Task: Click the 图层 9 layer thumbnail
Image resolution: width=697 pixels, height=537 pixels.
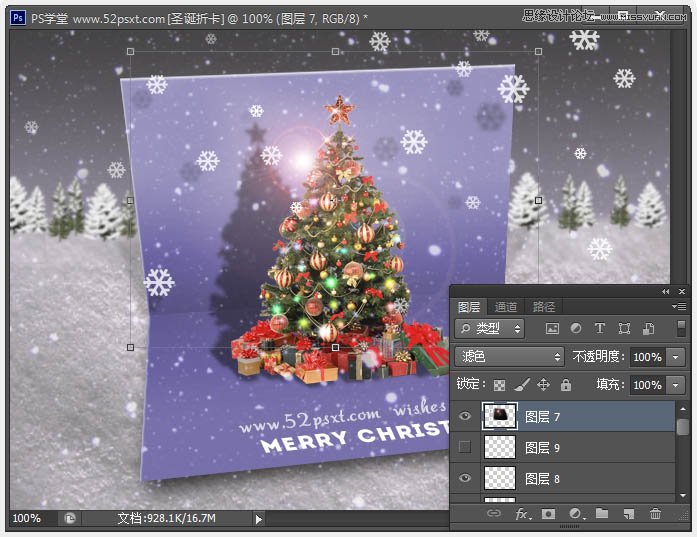Action: pyautogui.click(x=500, y=447)
